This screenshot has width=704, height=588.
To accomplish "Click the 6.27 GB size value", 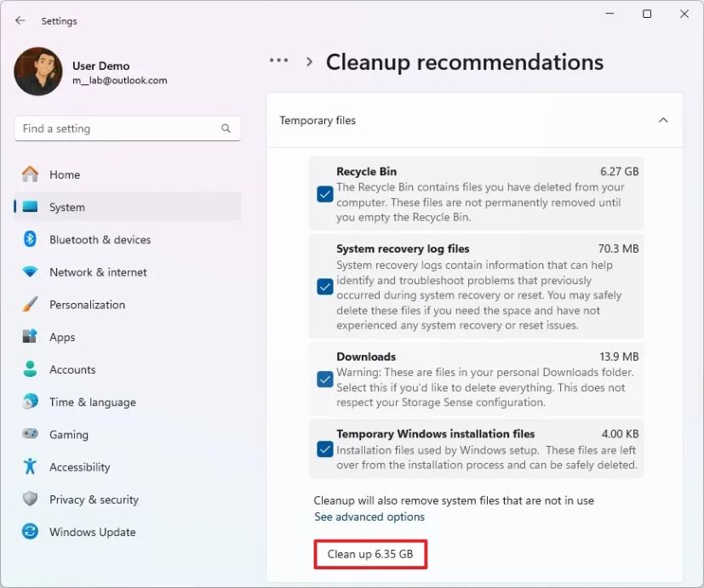I will pos(619,171).
